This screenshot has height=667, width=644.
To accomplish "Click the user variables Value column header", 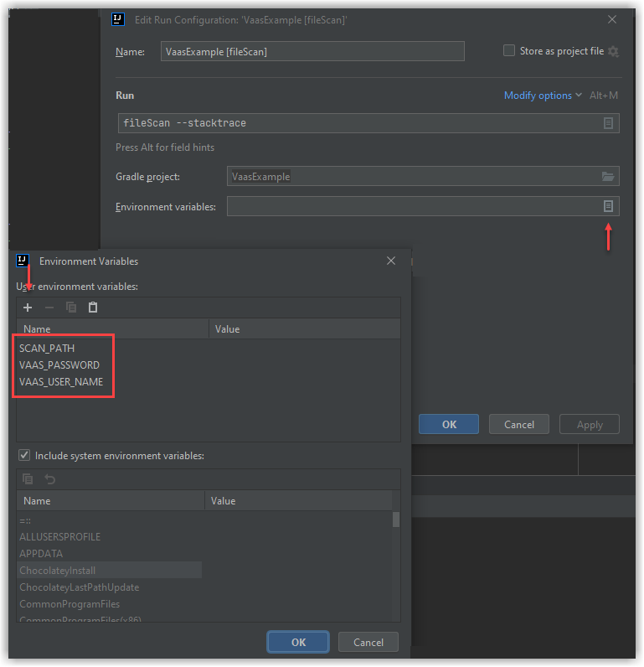I will (305, 328).
